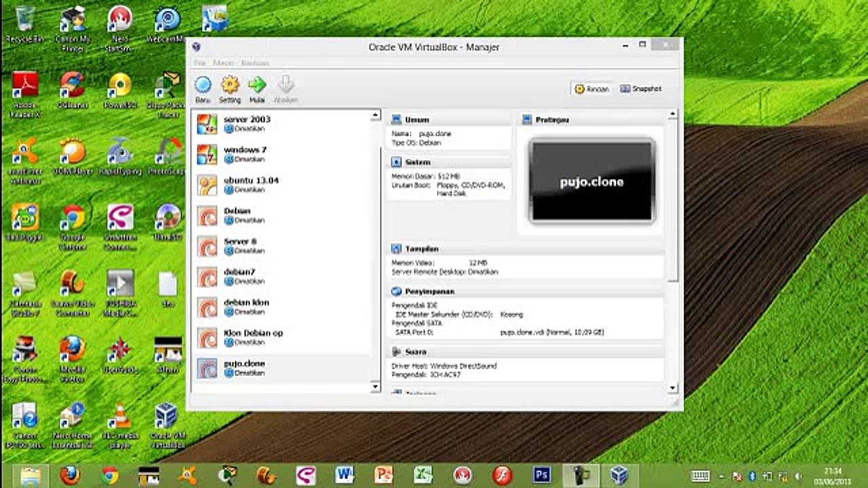Viewport: 868px width, 488px height.
Task: Open the Mesin menu
Action: 223,63
